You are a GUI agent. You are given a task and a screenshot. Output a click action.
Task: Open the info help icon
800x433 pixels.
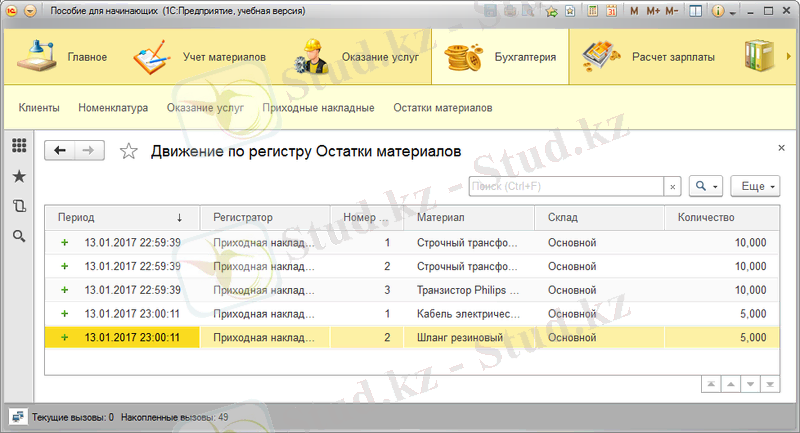pyautogui.click(x=718, y=11)
